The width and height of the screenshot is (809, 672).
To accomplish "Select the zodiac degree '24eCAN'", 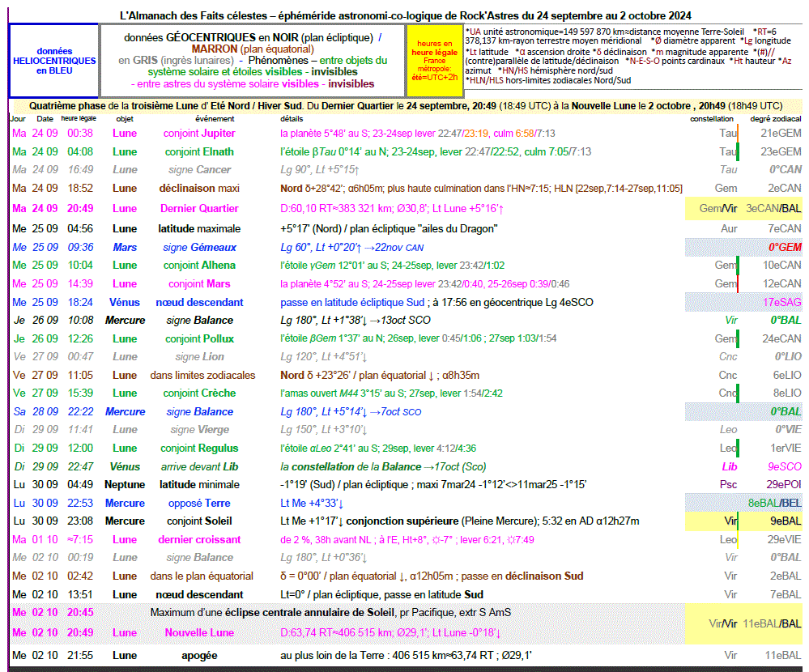I will click(x=781, y=339).
